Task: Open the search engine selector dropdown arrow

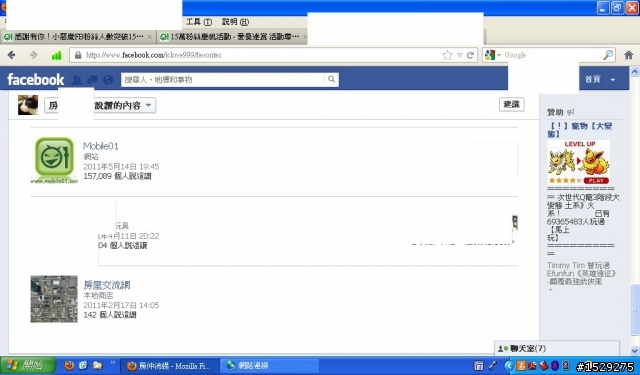Action: (x=499, y=55)
